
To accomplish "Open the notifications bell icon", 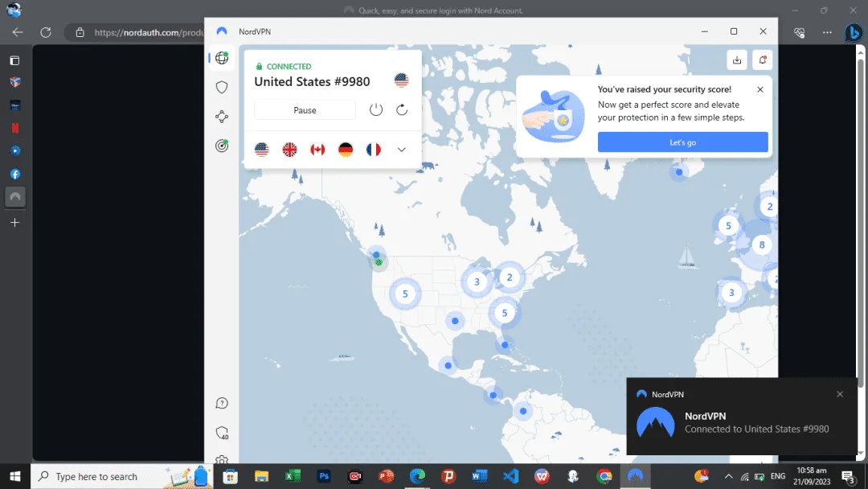I will point(762,60).
